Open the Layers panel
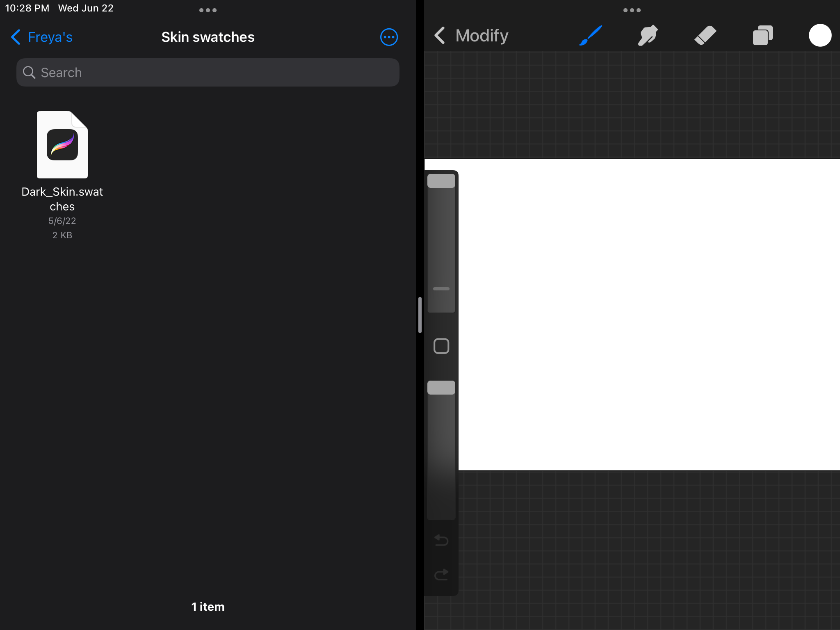The width and height of the screenshot is (840, 630). pos(762,35)
